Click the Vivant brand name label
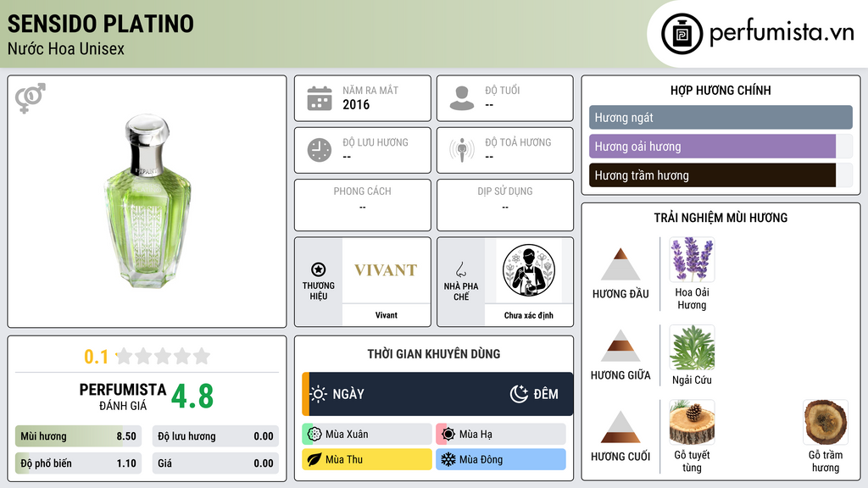Image resolution: width=868 pixels, height=488 pixels. pyautogui.click(x=386, y=315)
